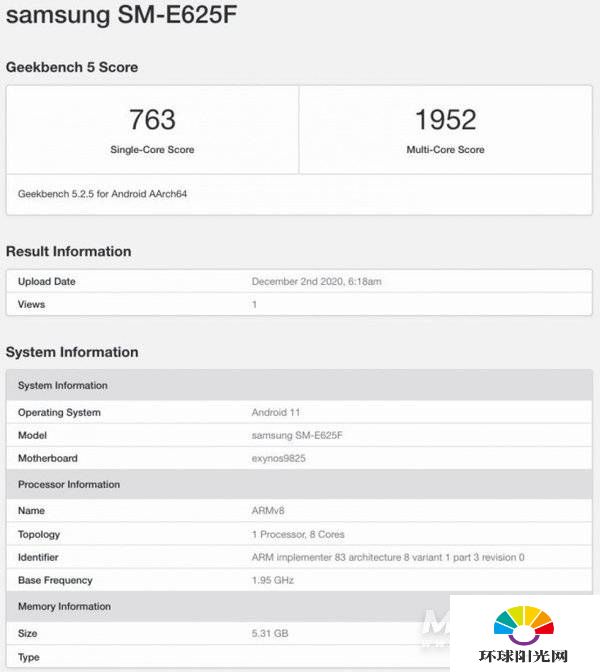Select the Android 11 operating system value
This screenshot has height=672, width=600.
click(x=276, y=412)
